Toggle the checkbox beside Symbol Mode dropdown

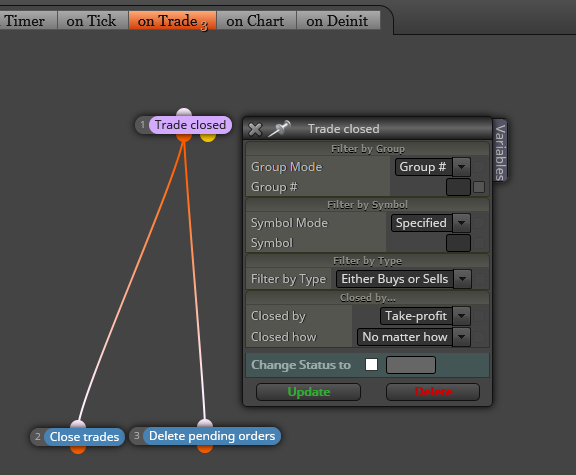pyautogui.click(x=479, y=223)
